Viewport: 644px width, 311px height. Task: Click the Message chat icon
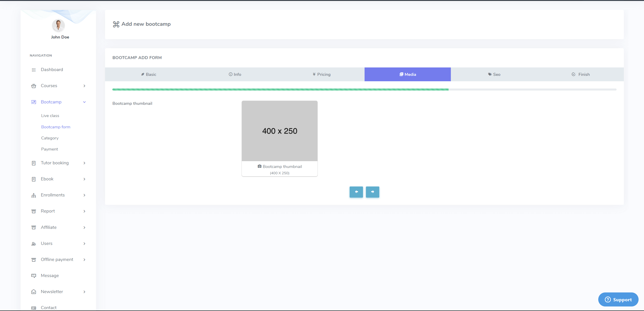tap(34, 276)
